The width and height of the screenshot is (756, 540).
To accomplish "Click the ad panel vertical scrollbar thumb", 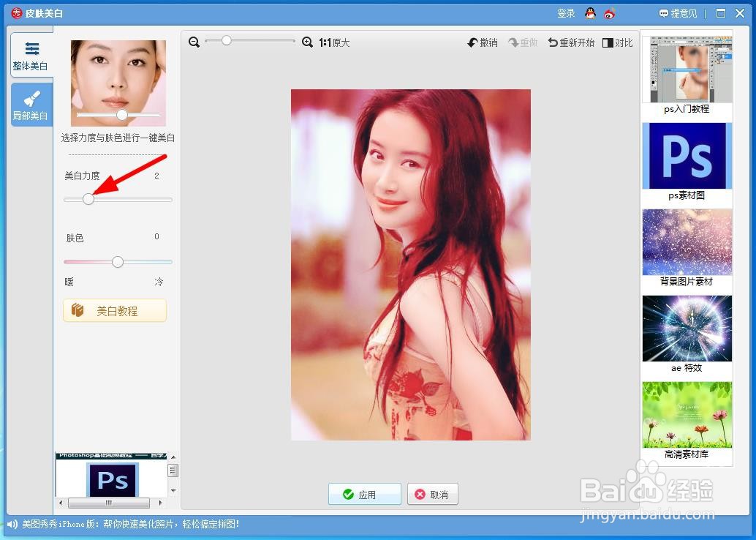I will 173,470.
